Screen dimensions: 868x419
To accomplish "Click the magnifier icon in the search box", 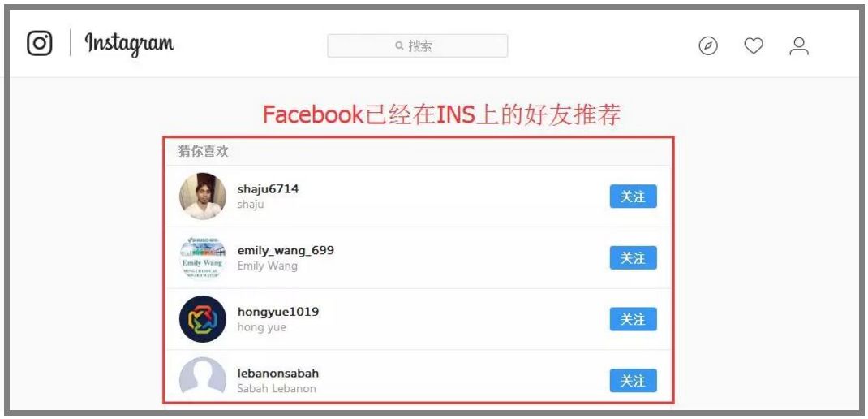I will pos(399,45).
